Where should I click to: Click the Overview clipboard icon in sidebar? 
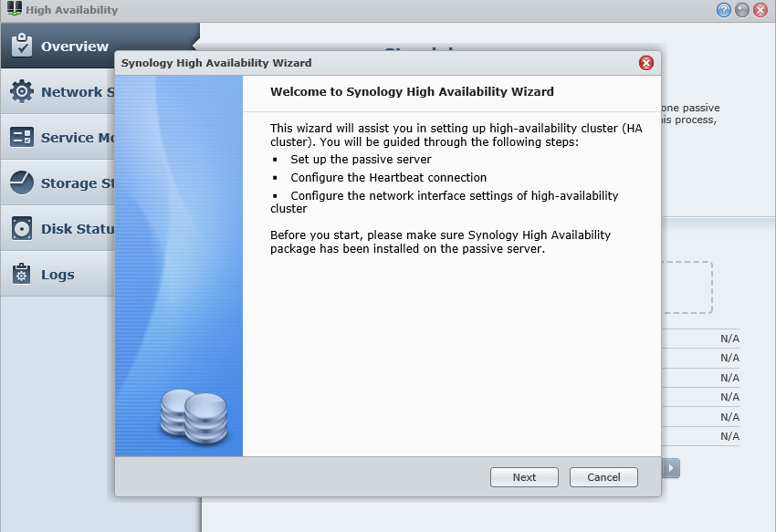click(x=22, y=45)
